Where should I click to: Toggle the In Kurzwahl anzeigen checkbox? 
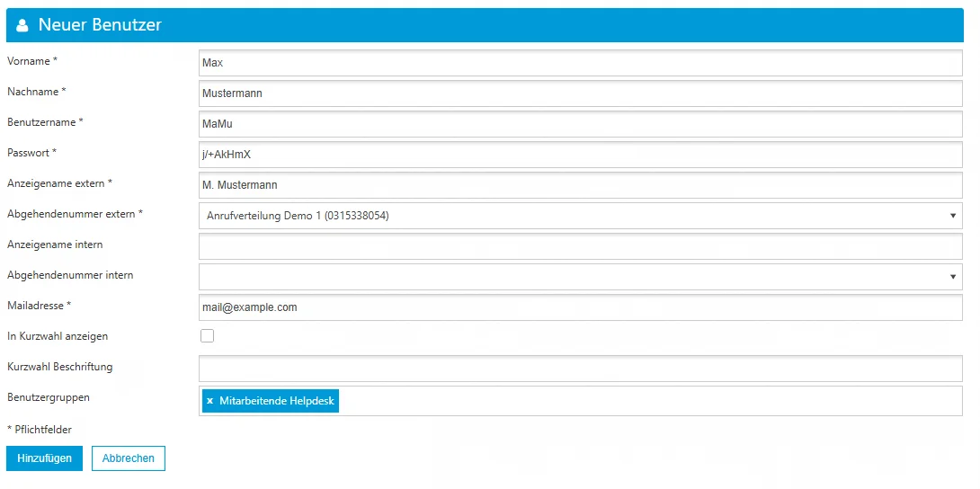pos(207,336)
